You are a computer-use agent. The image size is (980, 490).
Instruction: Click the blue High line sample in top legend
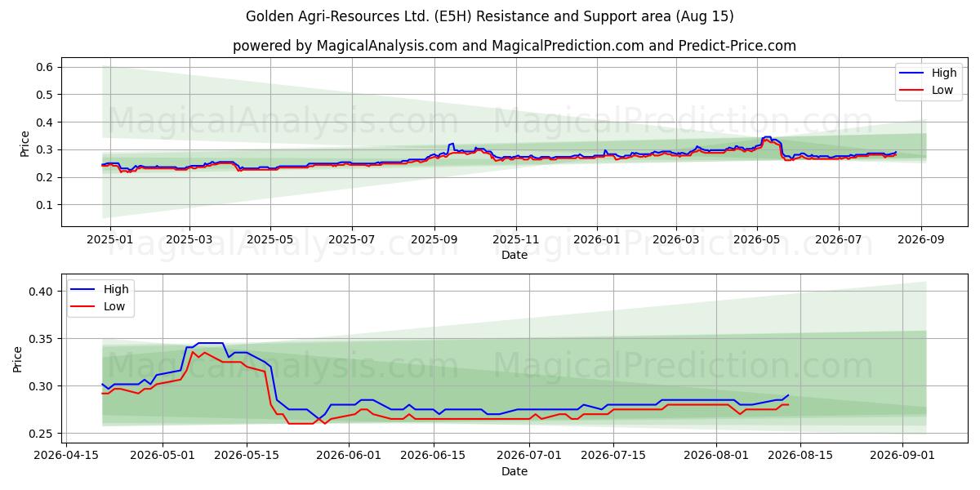pos(913,73)
